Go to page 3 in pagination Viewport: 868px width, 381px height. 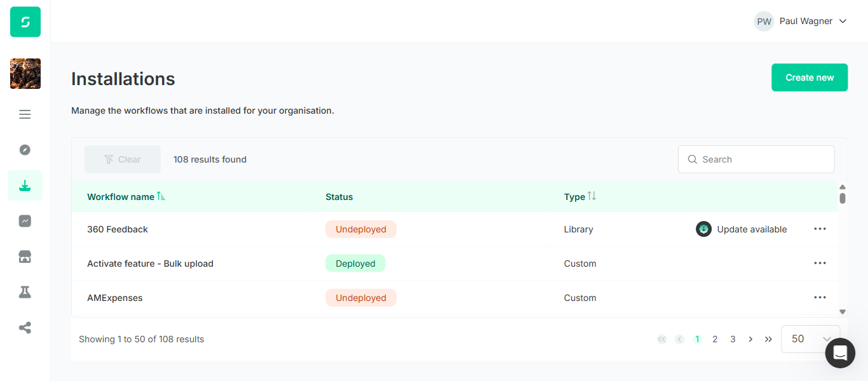(x=733, y=339)
